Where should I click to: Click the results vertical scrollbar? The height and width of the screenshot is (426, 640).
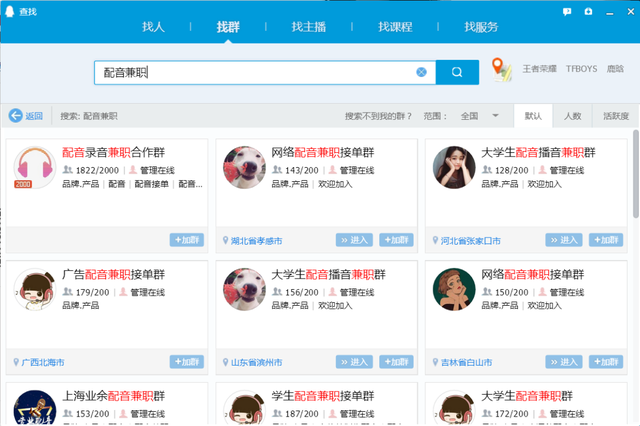pos(636,173)
